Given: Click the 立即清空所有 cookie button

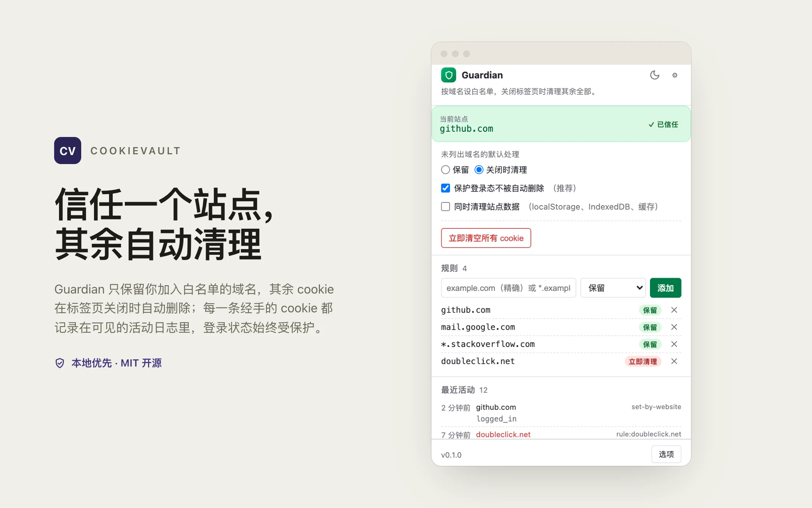Looking at the screenshot, I should click(486, 238).
